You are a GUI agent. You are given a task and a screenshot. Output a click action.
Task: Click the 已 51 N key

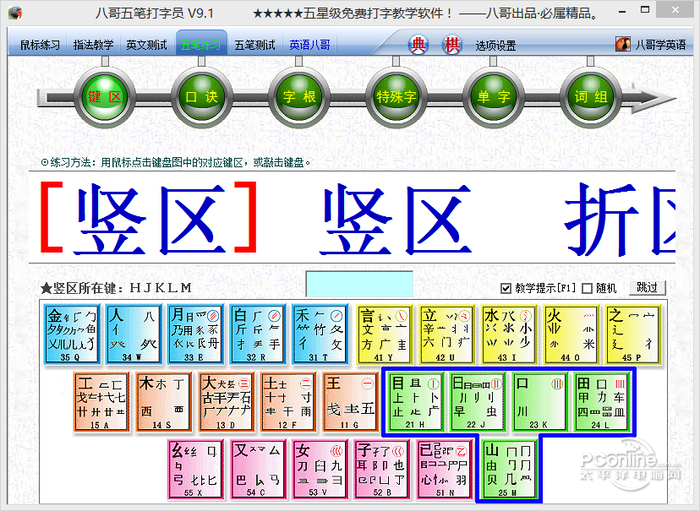pos(444,469)
